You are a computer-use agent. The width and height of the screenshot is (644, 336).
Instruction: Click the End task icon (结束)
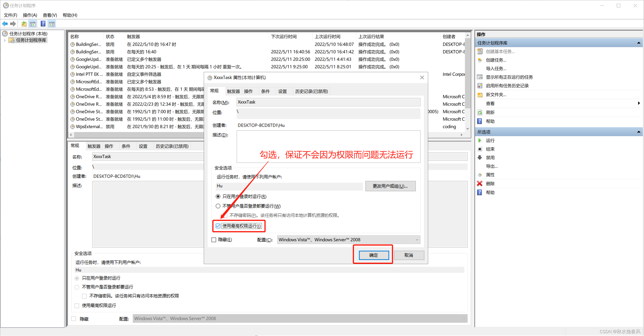click(480, 149)
